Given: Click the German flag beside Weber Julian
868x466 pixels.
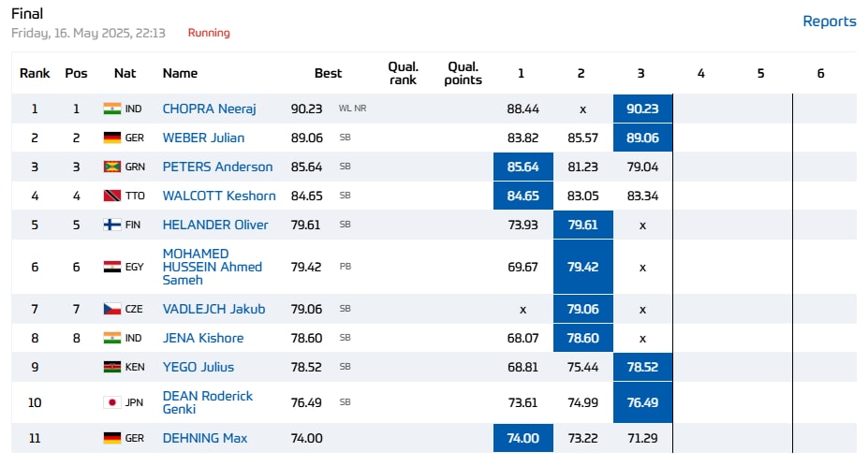Looking at the screenshot, I should pos(111,138).
